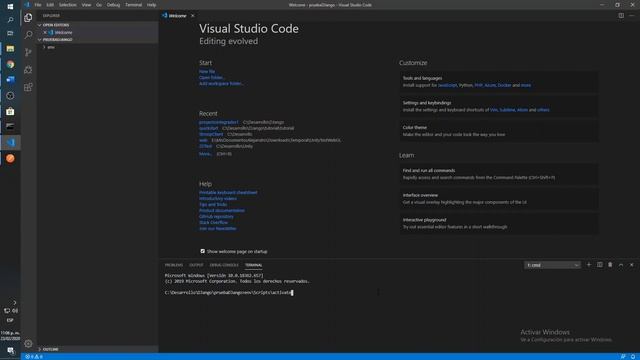Show hidden taskbar tray icons chevron
The height and width of the screenshot is (360, 640).
point(15,302)
